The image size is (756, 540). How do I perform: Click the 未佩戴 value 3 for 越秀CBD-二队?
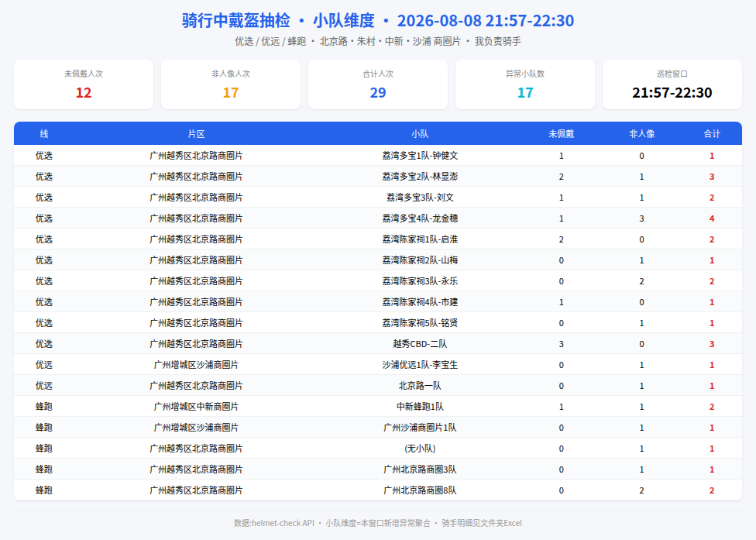pos(562,344)
